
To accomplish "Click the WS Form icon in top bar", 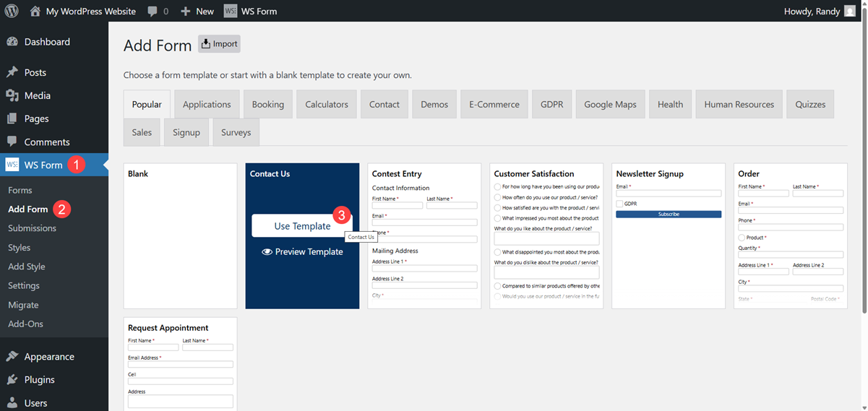I will [x=230, y=11].
